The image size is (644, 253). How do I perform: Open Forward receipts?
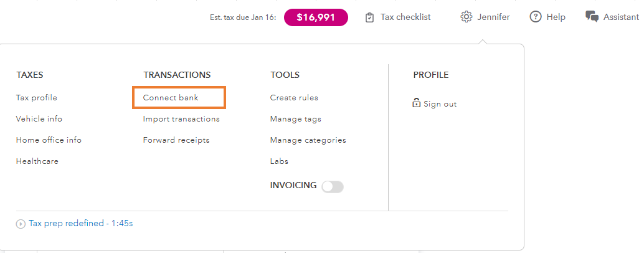[176, 140]
